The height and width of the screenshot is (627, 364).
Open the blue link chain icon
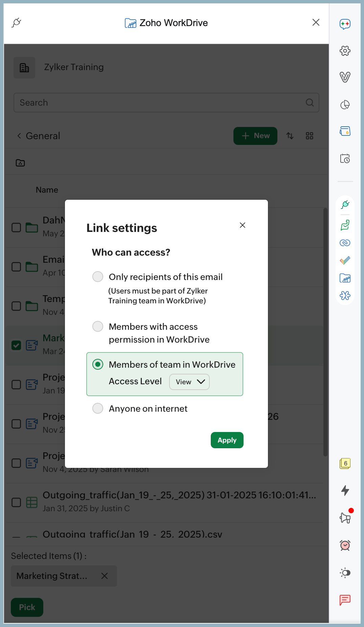pos(345,243)
